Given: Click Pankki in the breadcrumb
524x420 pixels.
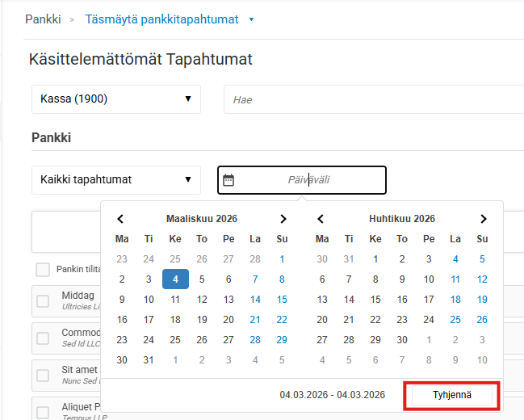Looking at the screenshot, I should tap(43, 19).
